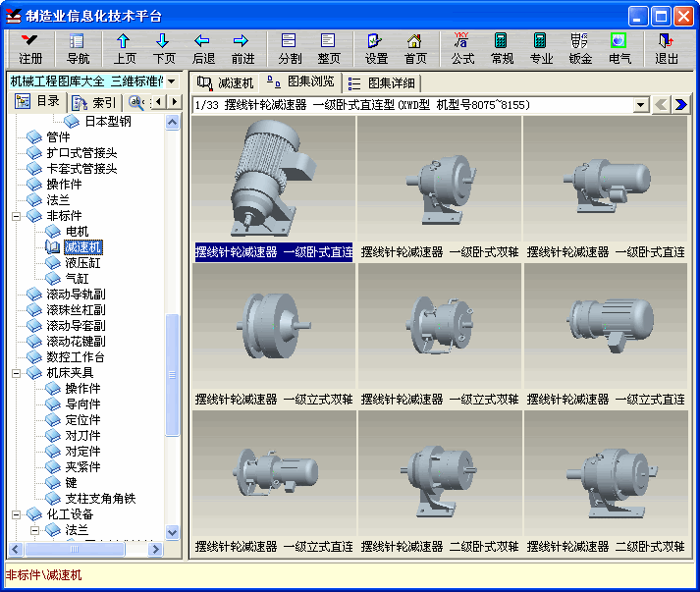Click the blue next-item arrow button
Image resolution: width=700 pixels, height=592 pixels.
679,105
